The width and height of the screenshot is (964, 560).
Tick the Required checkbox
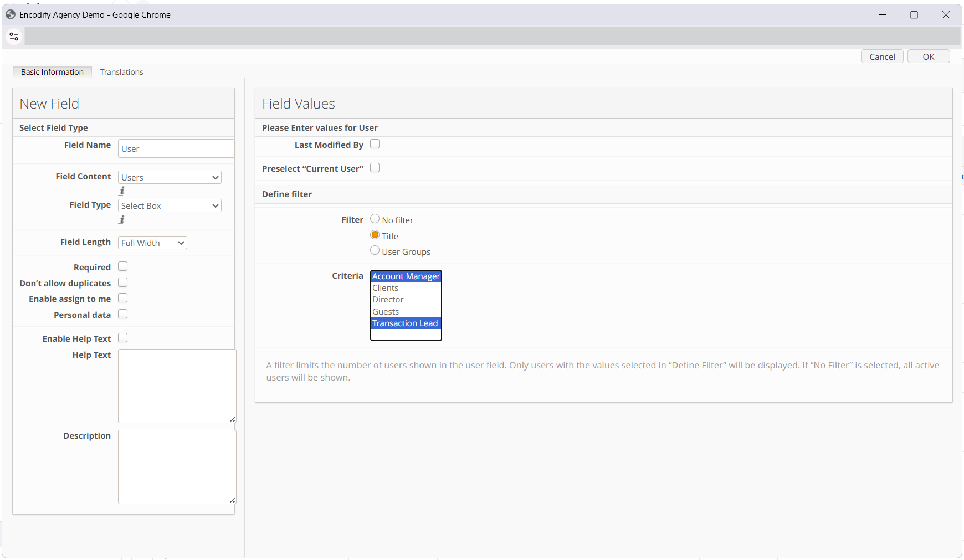pyautogui.click(x=123, y=266)
